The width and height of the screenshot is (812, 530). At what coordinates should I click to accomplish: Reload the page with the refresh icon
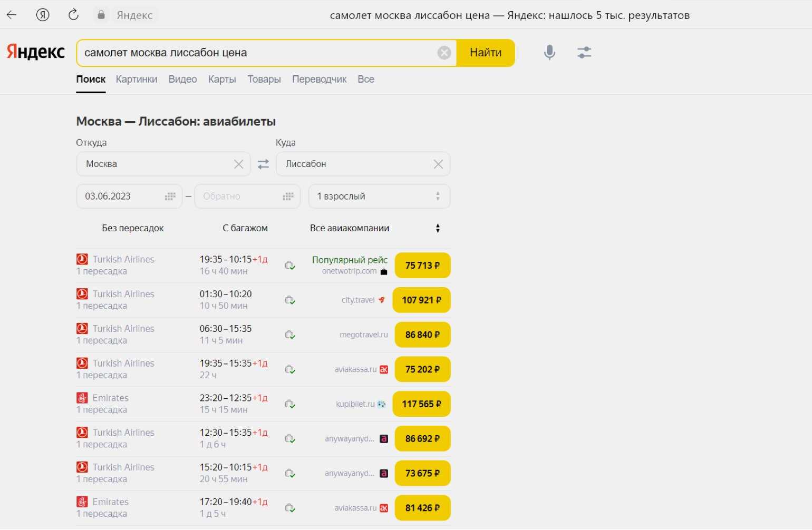(x=73, y=15)
